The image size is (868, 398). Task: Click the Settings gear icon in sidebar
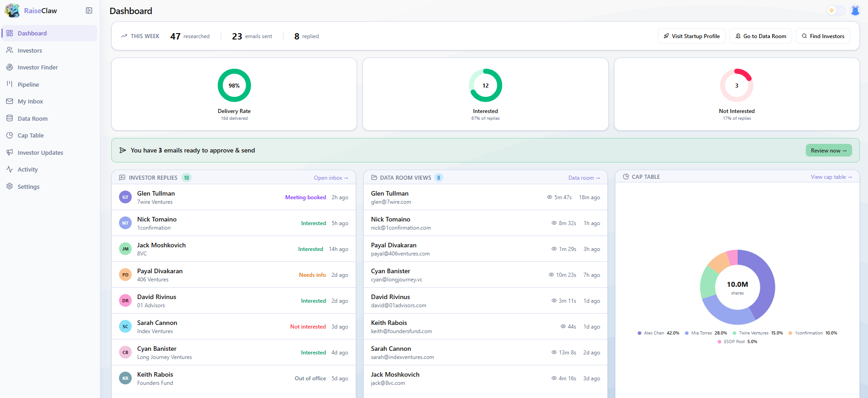(10, 187)
